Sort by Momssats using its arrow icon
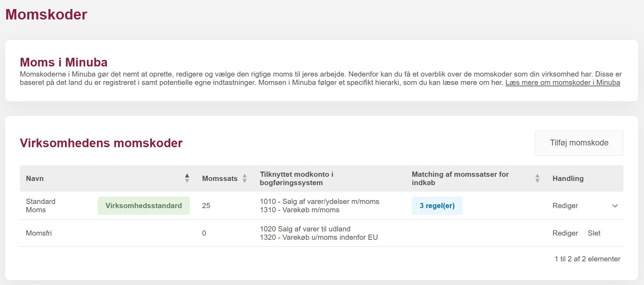 [245, 178]
